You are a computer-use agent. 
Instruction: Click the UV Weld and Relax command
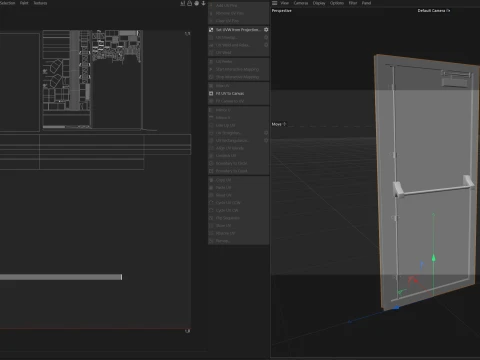235,45
